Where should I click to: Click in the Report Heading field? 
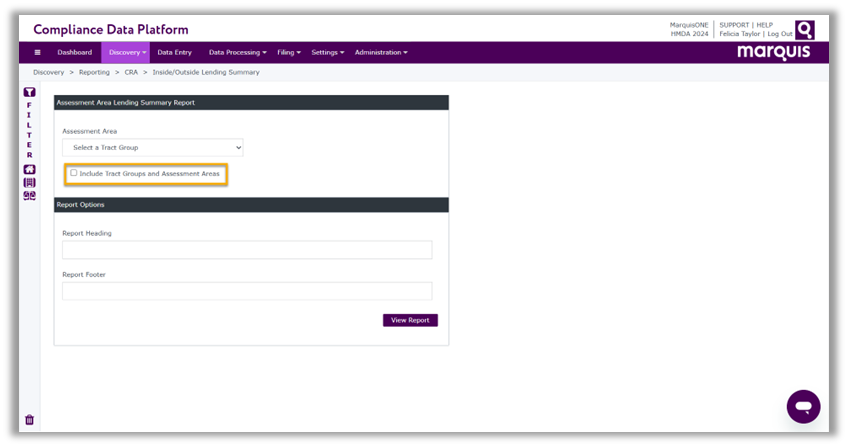coord(247,250)
